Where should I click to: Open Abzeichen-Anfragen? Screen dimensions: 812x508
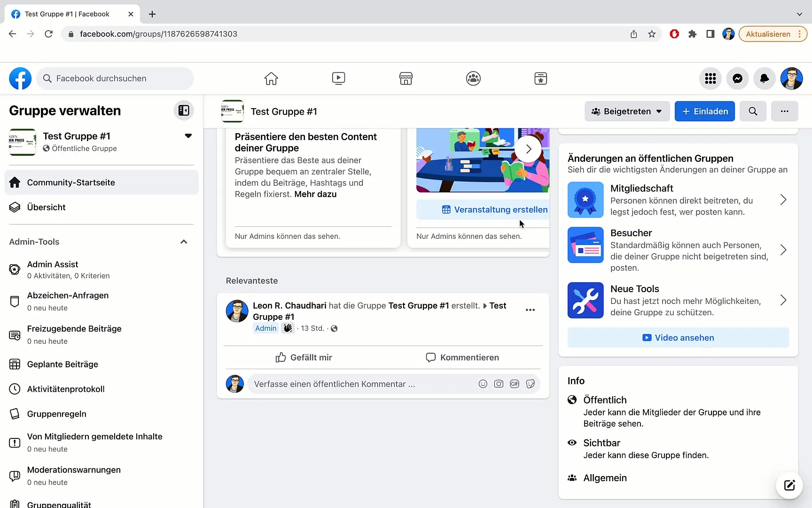[x=101, y=301]
